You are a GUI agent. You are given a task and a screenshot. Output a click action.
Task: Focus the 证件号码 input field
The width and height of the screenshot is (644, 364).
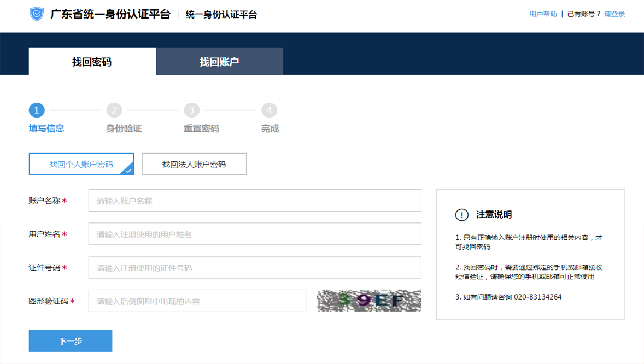pyautogui.click(x=255, y=268)
